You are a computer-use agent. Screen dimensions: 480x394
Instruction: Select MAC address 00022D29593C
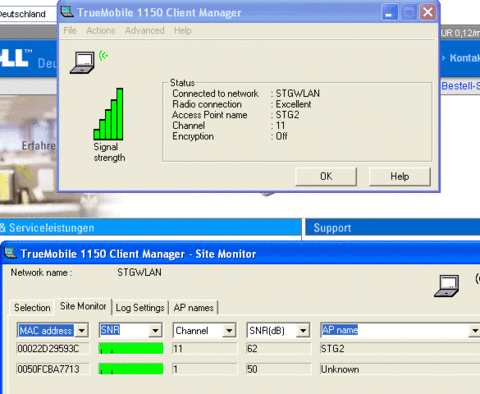[53, 349]
